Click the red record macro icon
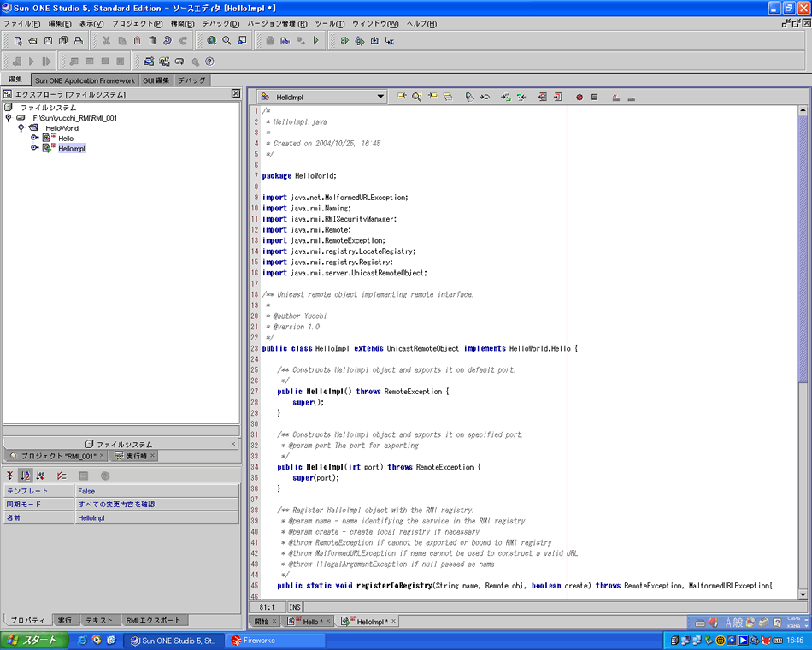The height and width of the screenshot is (650, 812). (x=579, y=97)
